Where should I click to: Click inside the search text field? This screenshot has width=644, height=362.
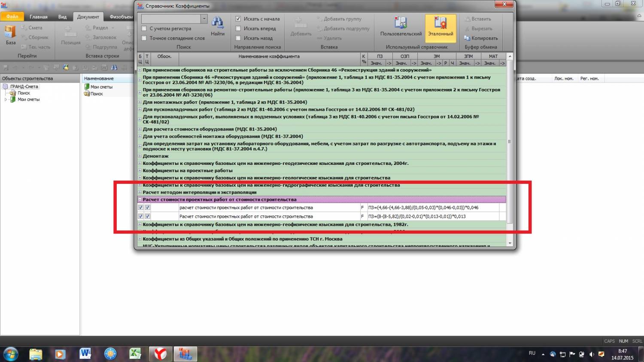pos(171,19)
